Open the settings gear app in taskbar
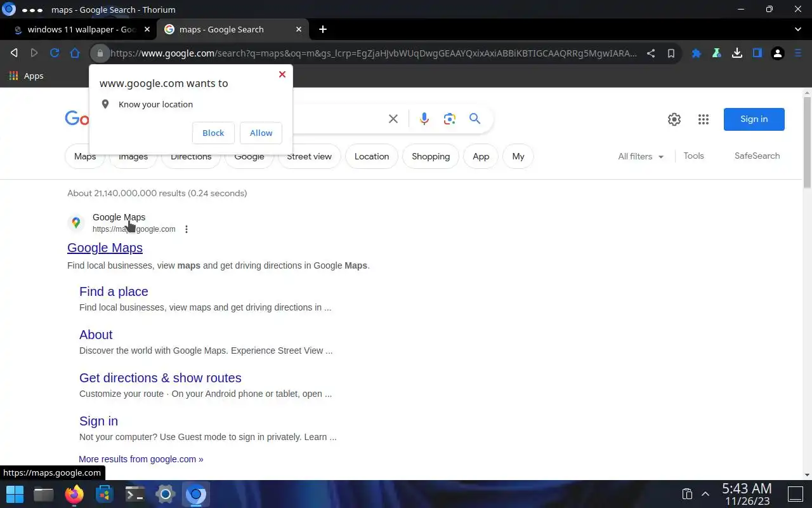Screen dimensions: 812x508 pyautogui.click(x=165, y=494)
